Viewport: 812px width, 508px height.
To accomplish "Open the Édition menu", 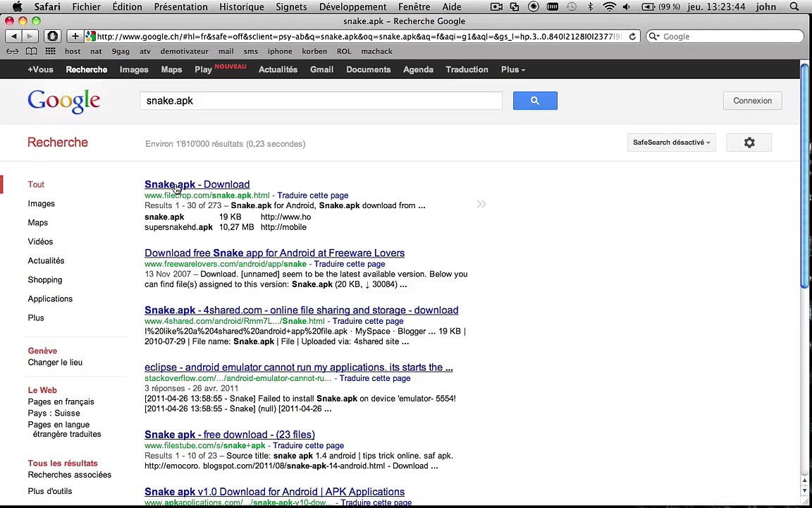I will coord(127,7).
